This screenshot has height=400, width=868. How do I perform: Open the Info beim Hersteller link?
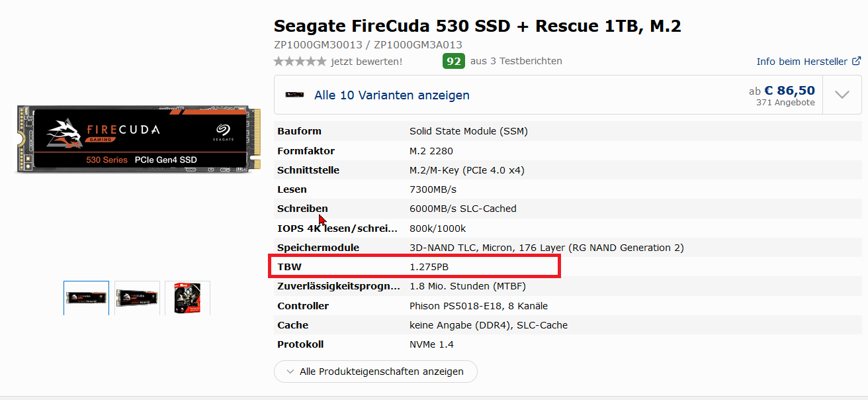[802, 62]
